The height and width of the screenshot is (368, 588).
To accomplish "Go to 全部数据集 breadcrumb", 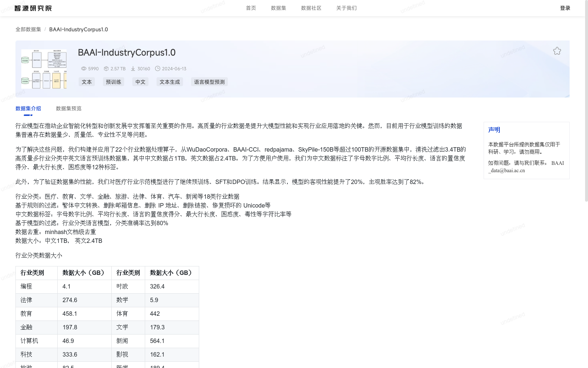I will pyautogui.click(x=28, y=29).
